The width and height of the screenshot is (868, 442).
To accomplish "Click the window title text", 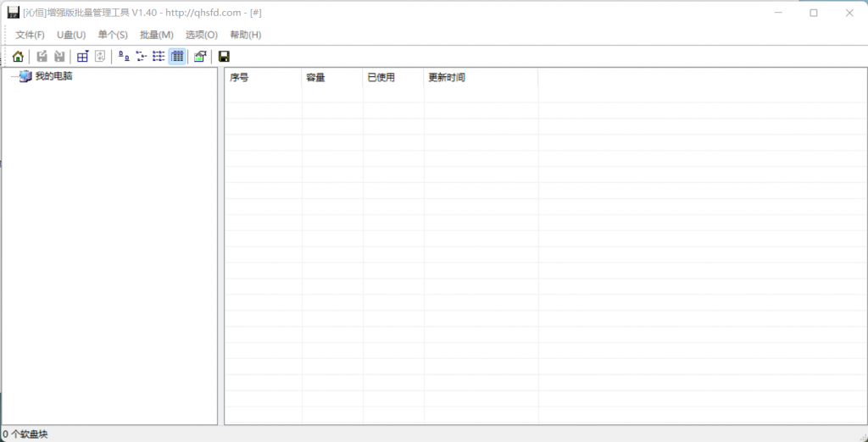I will 142,13.
